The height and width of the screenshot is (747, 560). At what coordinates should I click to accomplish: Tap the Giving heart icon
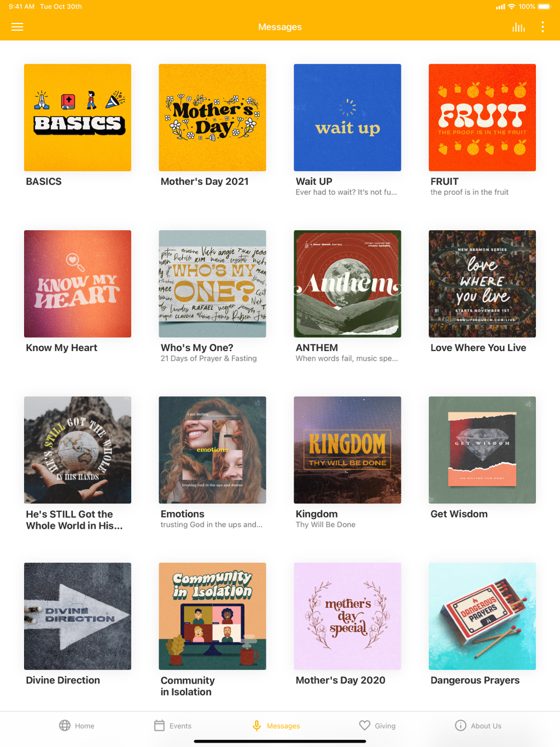[365, 726]
